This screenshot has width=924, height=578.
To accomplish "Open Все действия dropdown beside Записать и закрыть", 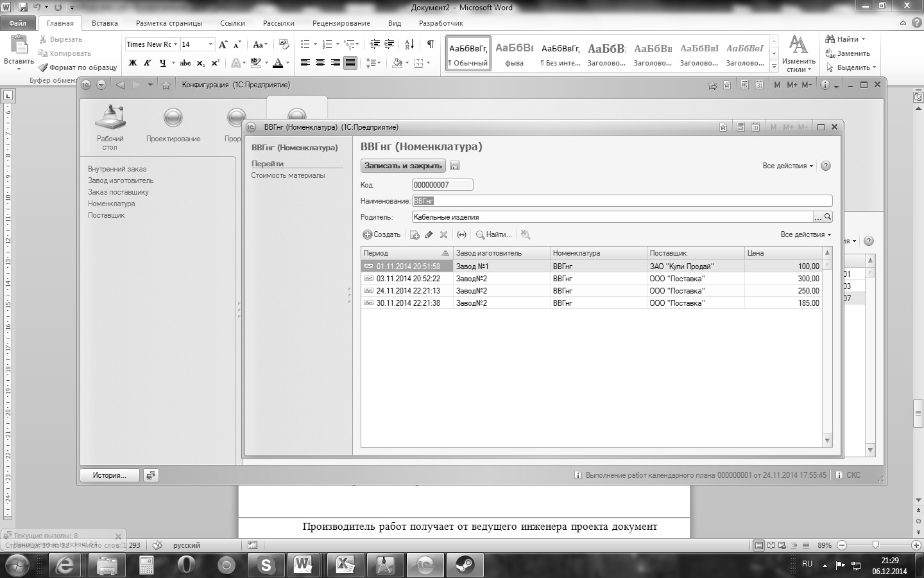I will point(787,166).
